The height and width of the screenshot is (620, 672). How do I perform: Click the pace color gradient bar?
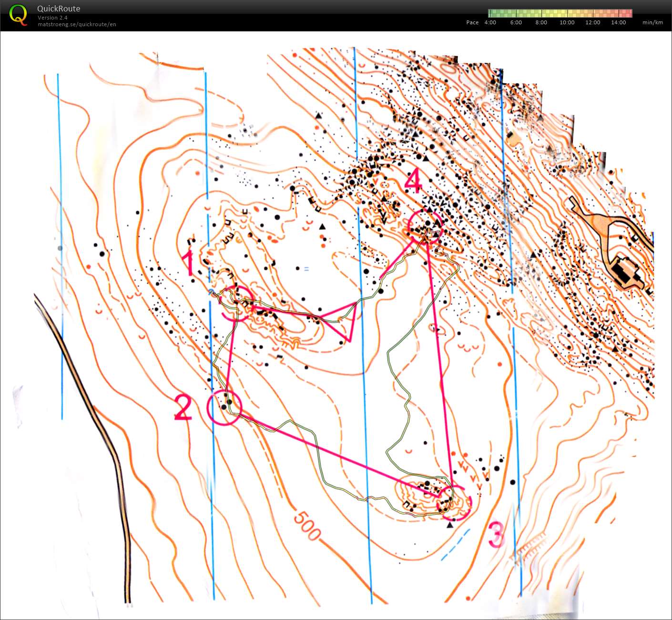pyautogui.click(x=560, y=13)
